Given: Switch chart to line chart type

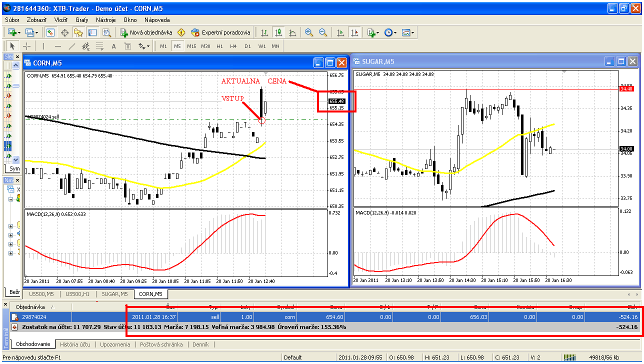Looking at the screenshot, I should [292, 32].
